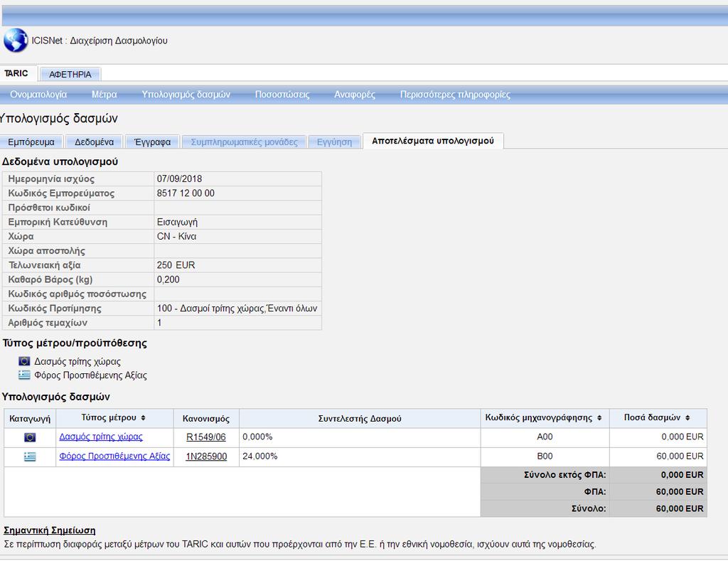Click EU flag icon in table row A00
This screenshot has width=728, height=566.
tap(30, 437)
